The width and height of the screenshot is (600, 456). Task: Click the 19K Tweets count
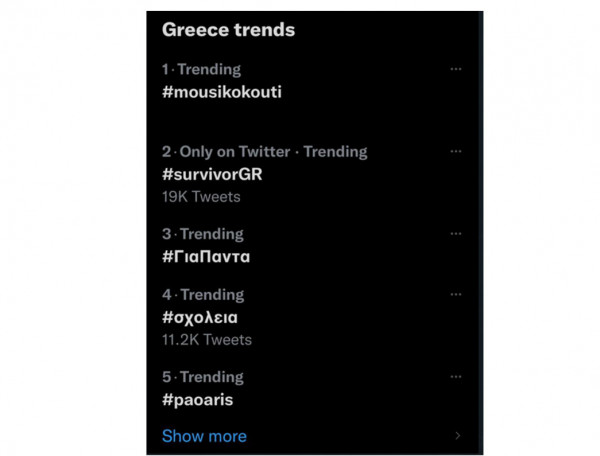201,197
